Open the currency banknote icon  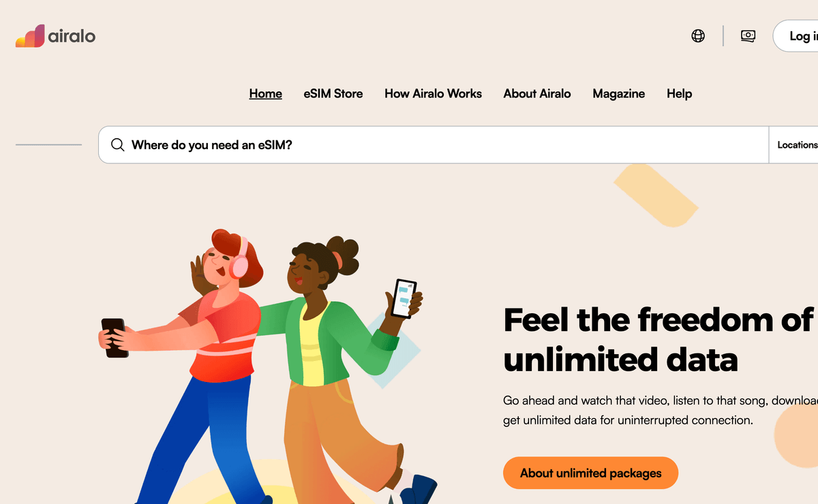tap(748, 36)
